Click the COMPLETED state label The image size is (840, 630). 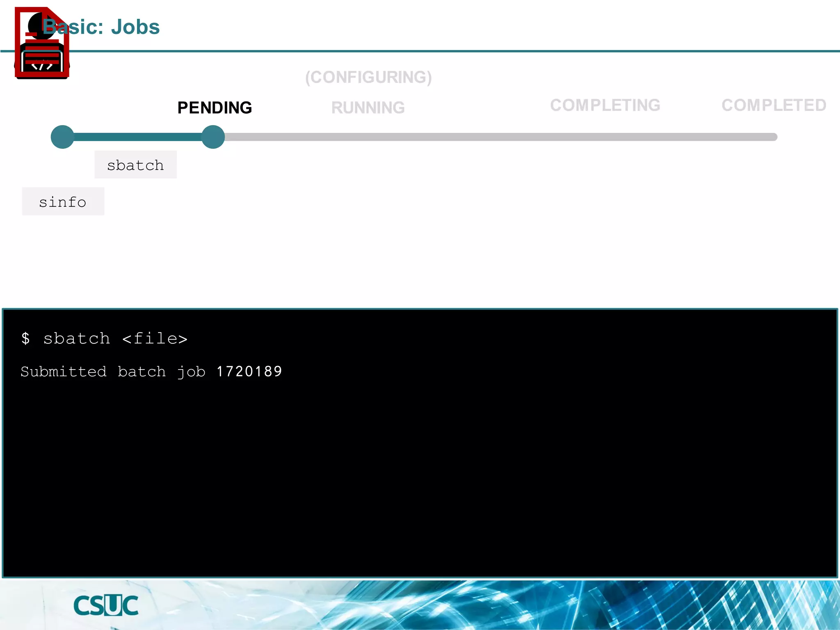click(x=774, y=105)
